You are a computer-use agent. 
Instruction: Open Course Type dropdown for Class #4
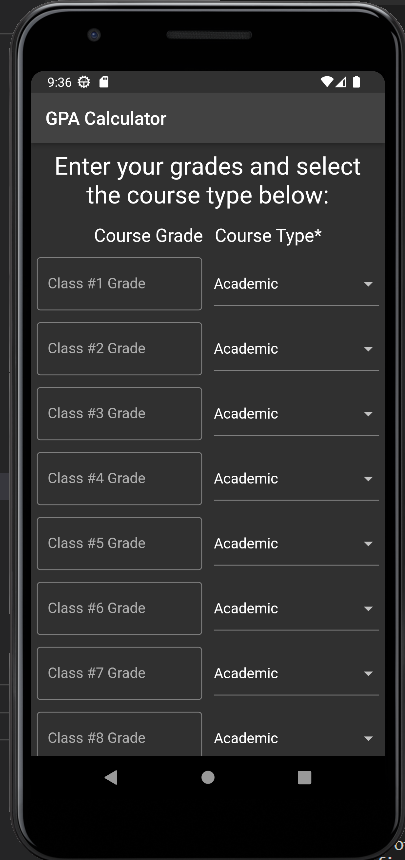coord(296,479)
